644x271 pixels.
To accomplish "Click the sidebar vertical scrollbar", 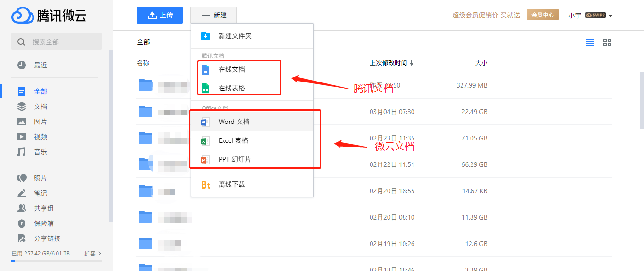I will pyautogui.click(x=111, y=136).
